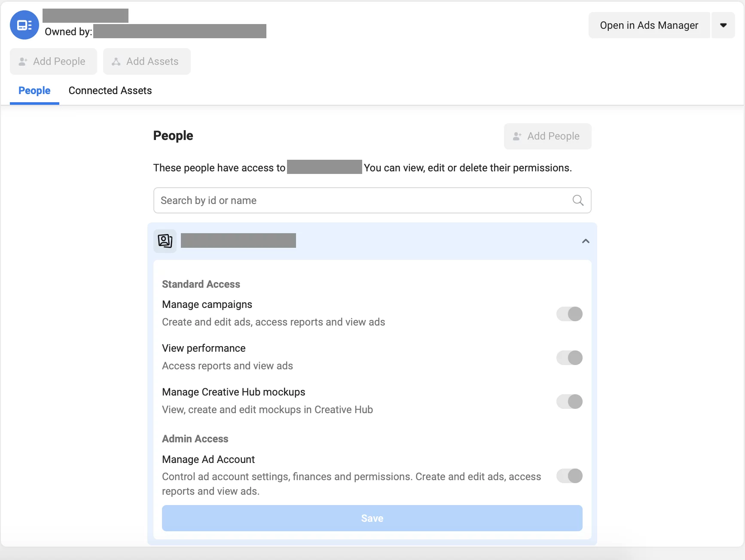The height and width of the screenshot is (560, 745).
Task: Click the Open in Ads Manager button
Action: pyautogui.click(x=649, y=25)
